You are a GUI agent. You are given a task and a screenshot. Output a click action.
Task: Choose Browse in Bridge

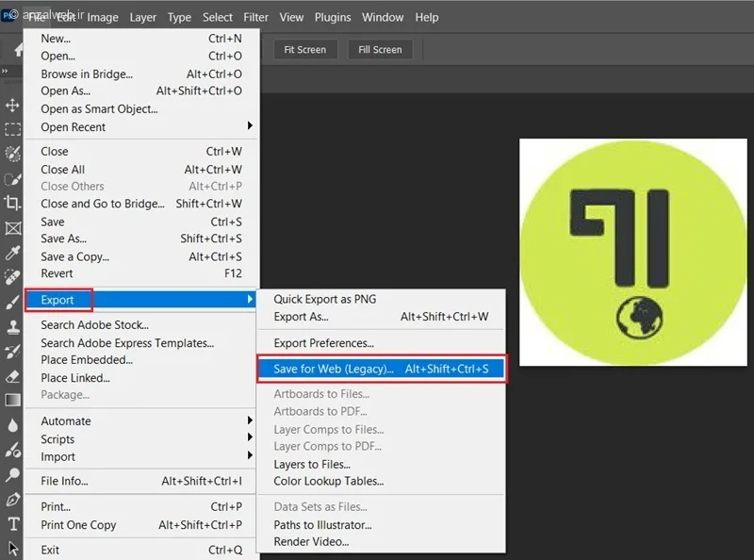140,74
